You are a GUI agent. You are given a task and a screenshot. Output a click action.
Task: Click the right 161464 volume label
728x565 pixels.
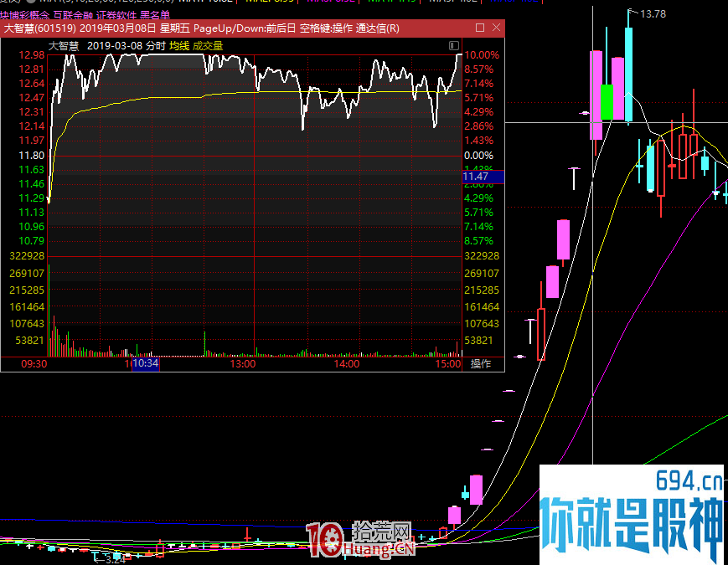click(x=482, y=307)
